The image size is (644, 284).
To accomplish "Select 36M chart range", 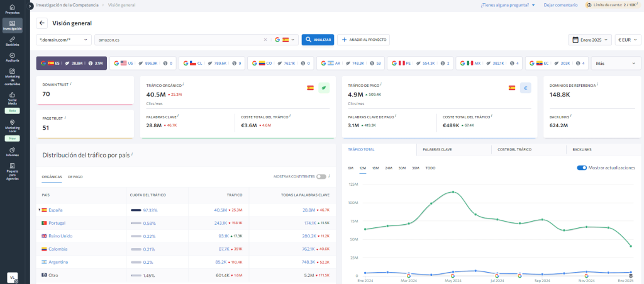I will (416, 168).
